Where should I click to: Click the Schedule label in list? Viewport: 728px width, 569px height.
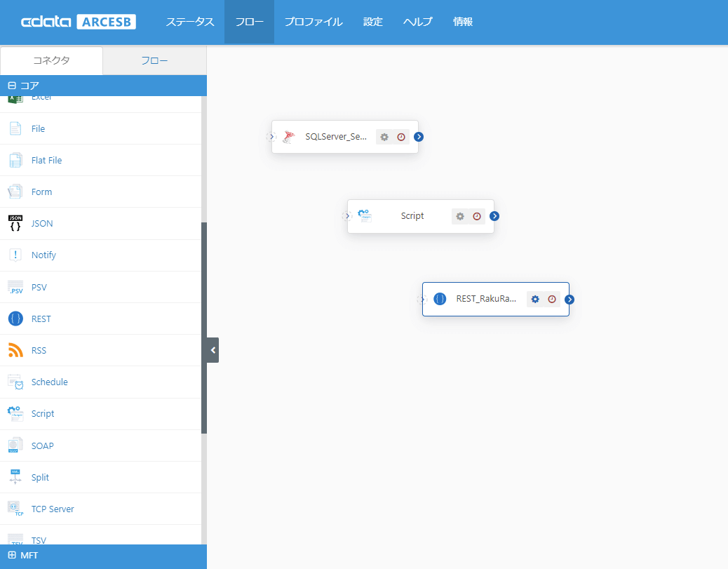pos(50,382)
